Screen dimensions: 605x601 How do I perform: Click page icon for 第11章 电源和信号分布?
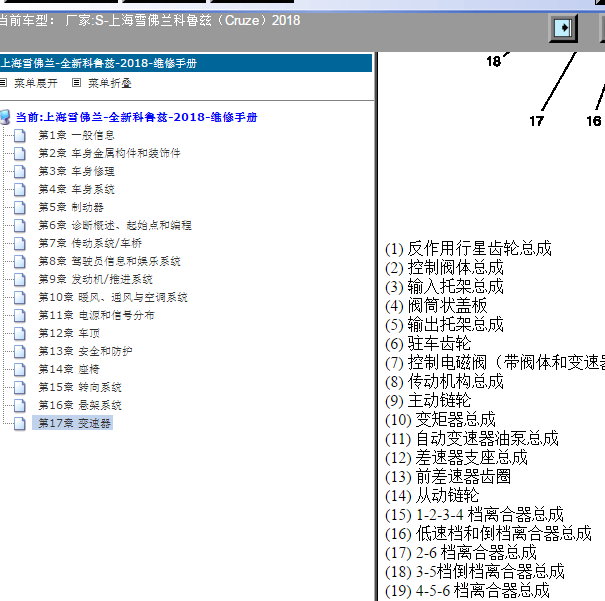click(x=20, y=316)
